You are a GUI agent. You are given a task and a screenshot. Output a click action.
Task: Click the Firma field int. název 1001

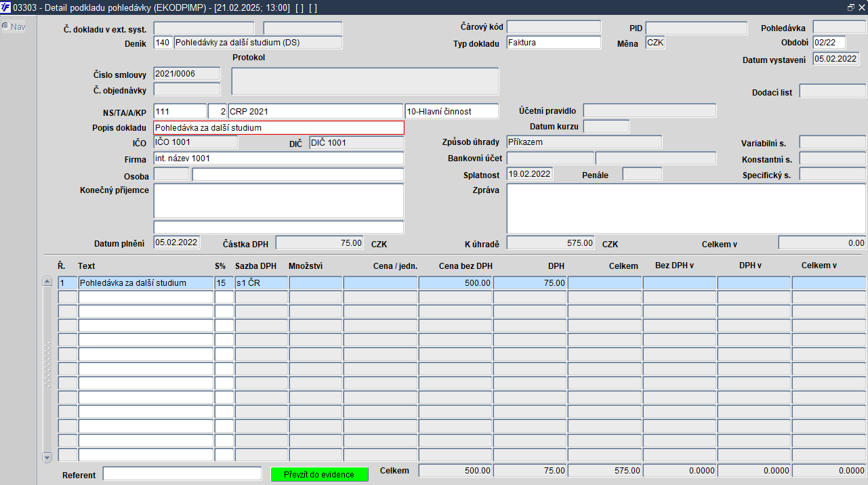278,159
